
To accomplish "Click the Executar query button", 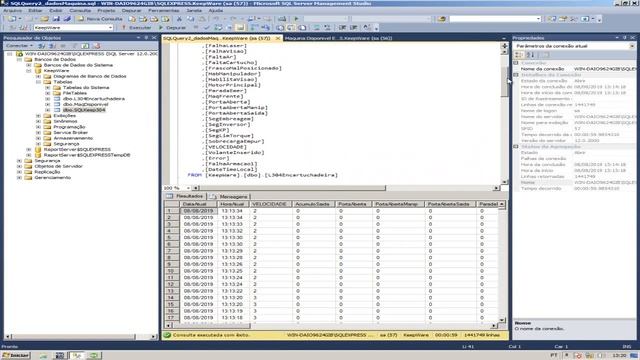I will point(136,28).
